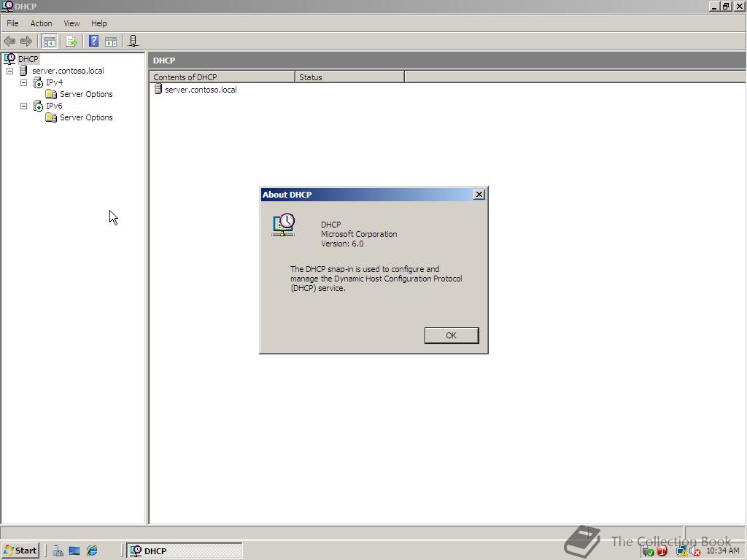This screenshot has height=560, width=747.
Task: Minimize the DHCP console window
Action: [x=713, y=6]
